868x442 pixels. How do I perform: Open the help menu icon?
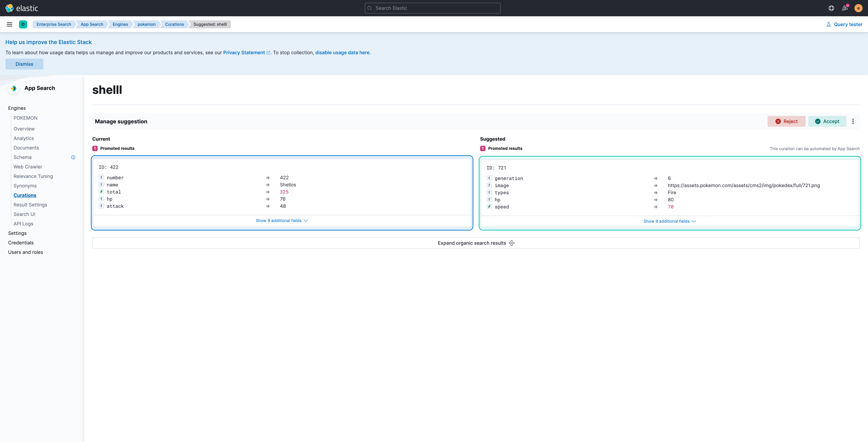[x=831, y=8]
